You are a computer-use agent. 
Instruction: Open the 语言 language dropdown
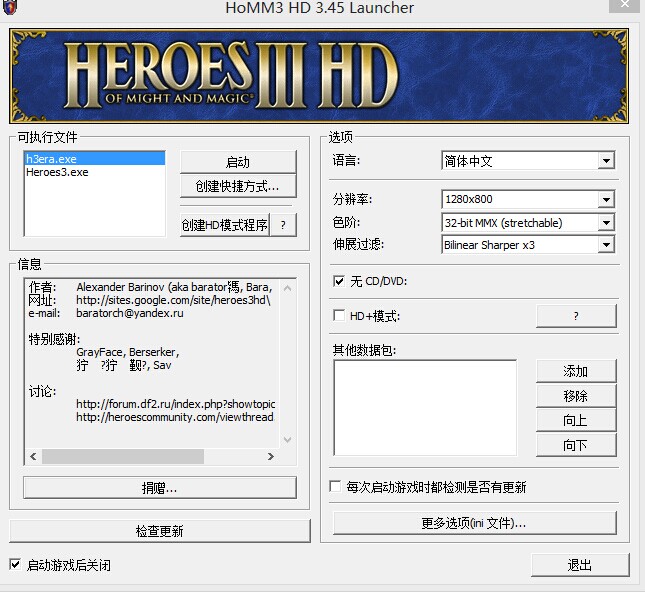pos(606,161)
